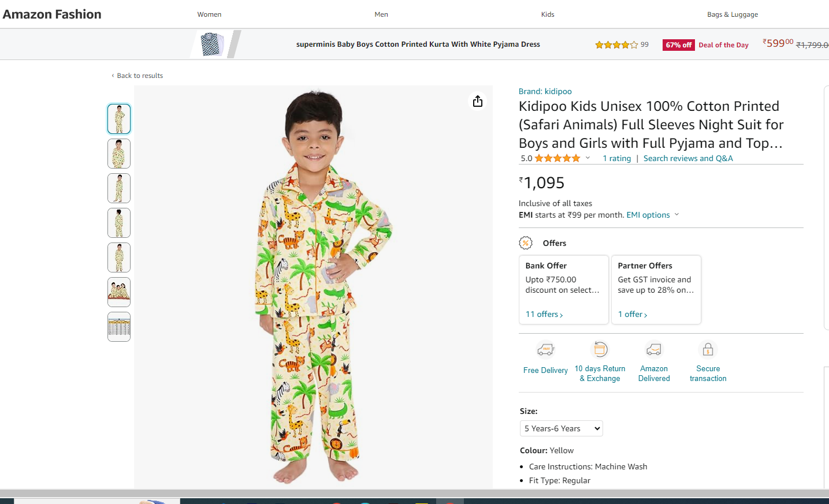Open the Size dropdown showing 5 Years-6 Years
Image resolution: width=829 pixels, height=504 pixels.
pos(561,428)
